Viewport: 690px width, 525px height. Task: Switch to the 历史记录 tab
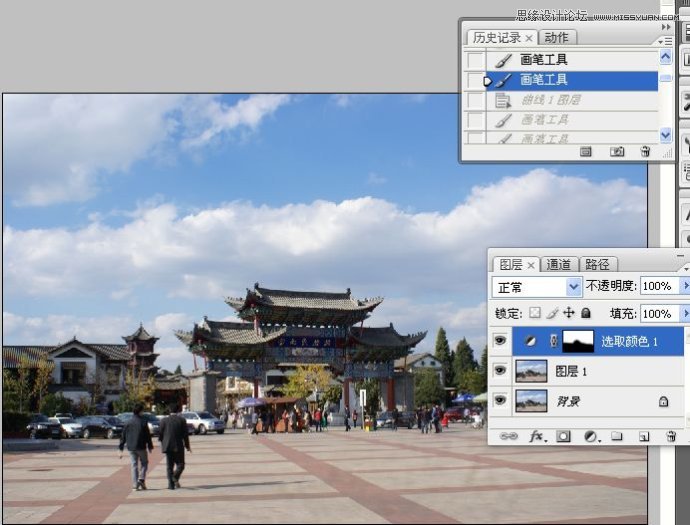click(x=496, y=38)
